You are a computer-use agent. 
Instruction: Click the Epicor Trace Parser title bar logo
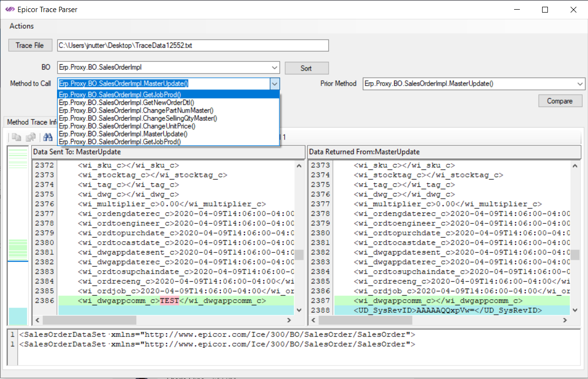10,9
